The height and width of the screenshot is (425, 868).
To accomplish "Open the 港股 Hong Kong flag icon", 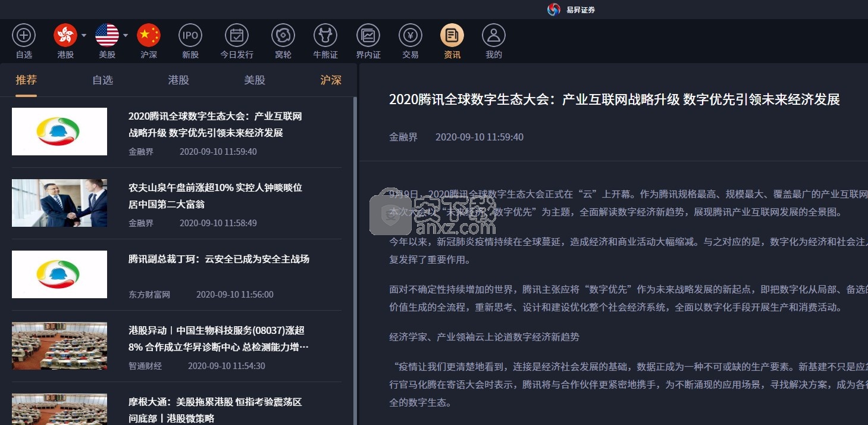I will [65, 36].
